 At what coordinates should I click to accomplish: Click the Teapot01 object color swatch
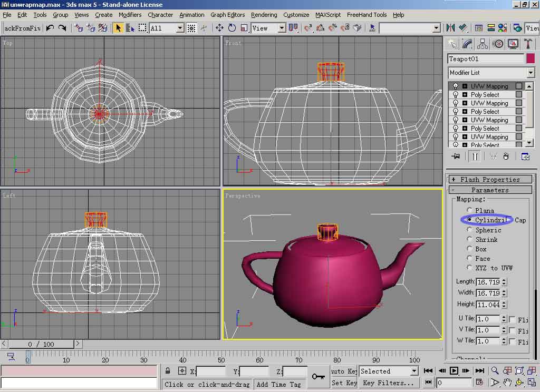(531, 59)
